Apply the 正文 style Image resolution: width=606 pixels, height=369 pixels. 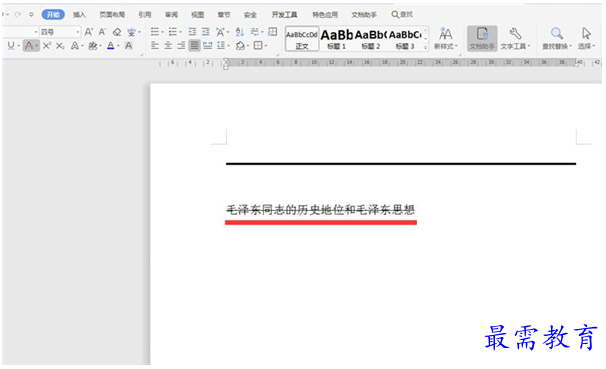[302, 39]
